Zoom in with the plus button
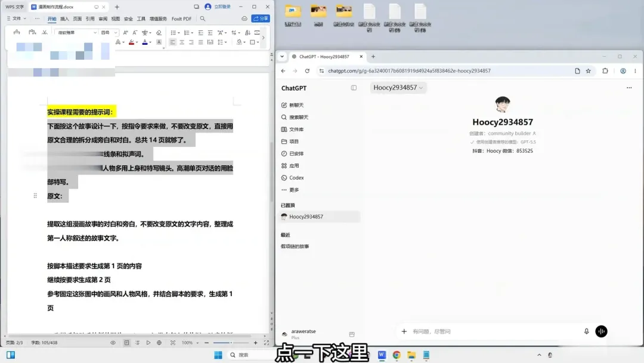Screen dimensions: 644x363 (x=255, y=343)
